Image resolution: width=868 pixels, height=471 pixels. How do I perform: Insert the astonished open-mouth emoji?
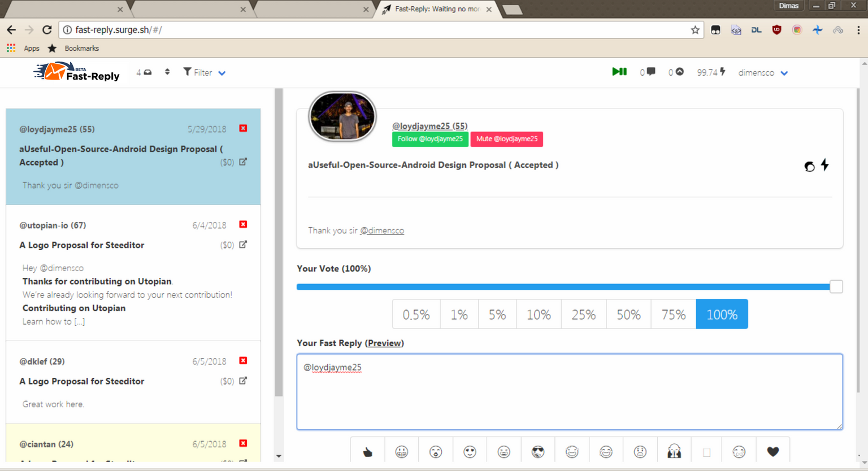pyautogui.click(x=436, y=452)
